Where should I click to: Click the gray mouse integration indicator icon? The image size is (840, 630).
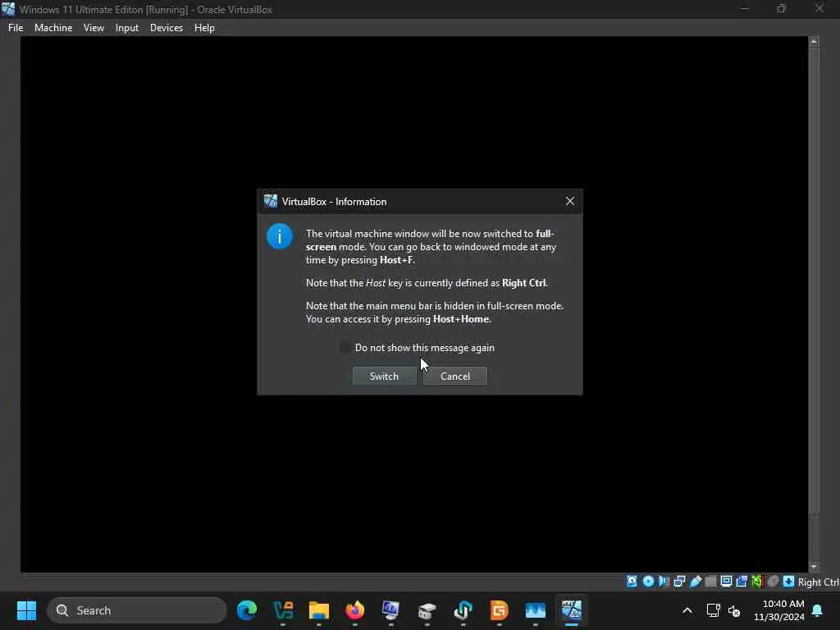pyautogui.click(x=773, y=582)
